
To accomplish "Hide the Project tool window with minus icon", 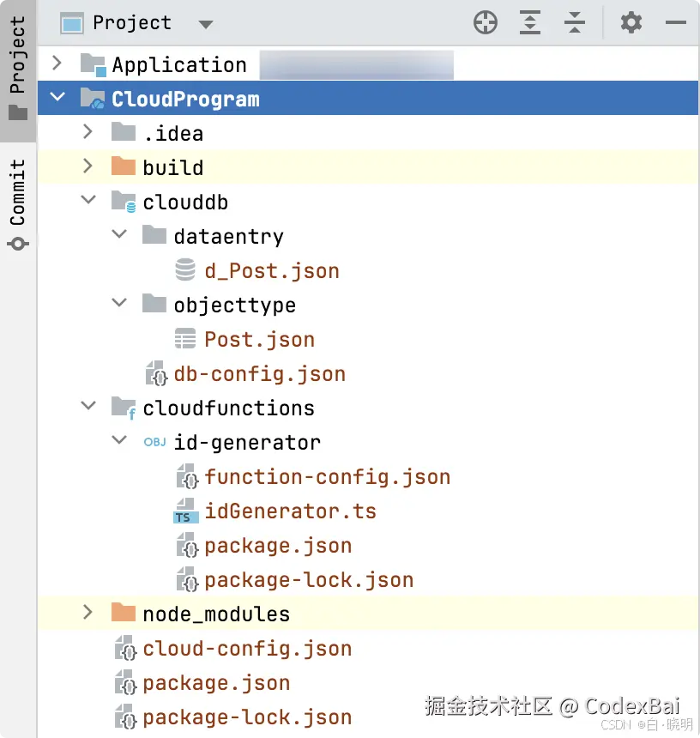I will point(675,22).
